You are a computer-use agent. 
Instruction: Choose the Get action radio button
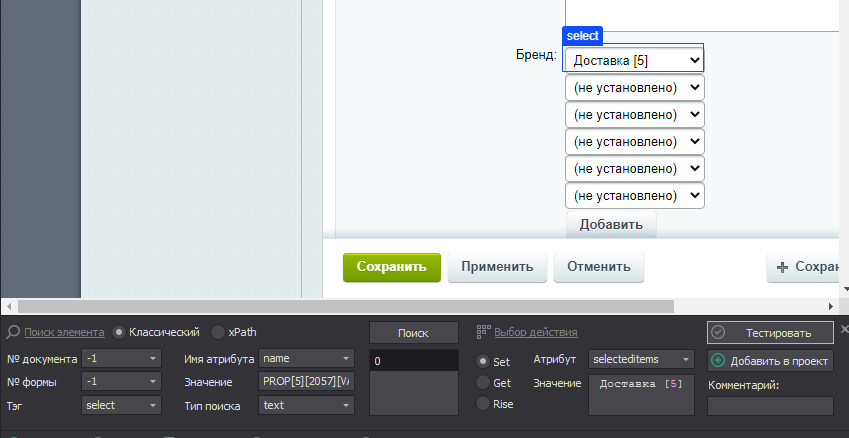click(482, 383)
